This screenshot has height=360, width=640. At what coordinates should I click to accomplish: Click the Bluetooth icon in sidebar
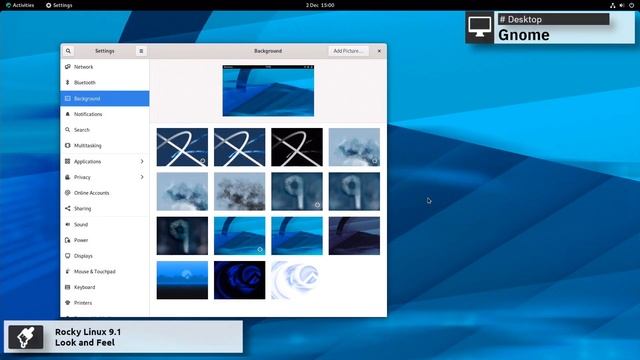[68, 82]
